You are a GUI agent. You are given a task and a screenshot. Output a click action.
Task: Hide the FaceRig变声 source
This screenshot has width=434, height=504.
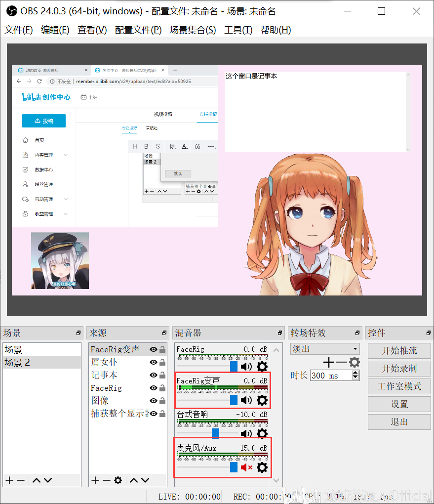pos(154,349)
